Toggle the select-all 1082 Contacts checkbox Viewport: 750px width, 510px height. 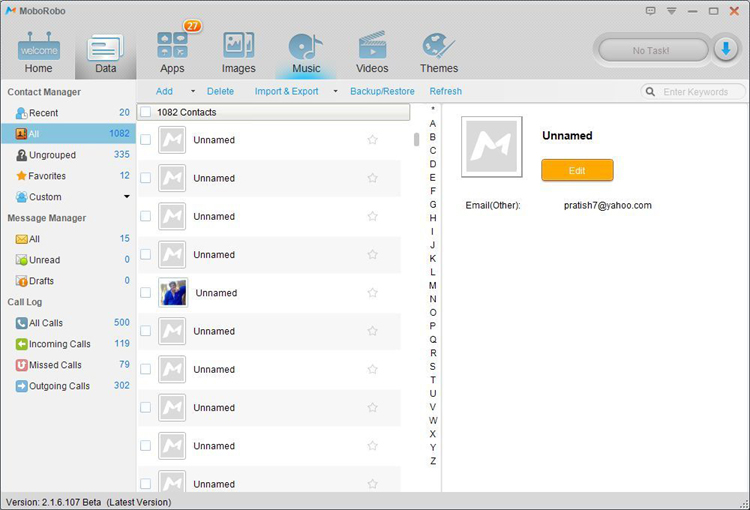pyautogui.click(x=146, y=112)
